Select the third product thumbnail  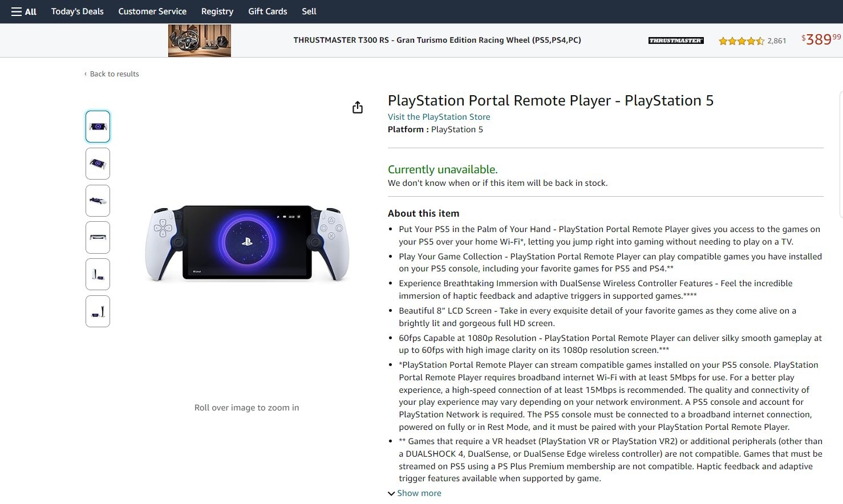(x=98, y=201)
